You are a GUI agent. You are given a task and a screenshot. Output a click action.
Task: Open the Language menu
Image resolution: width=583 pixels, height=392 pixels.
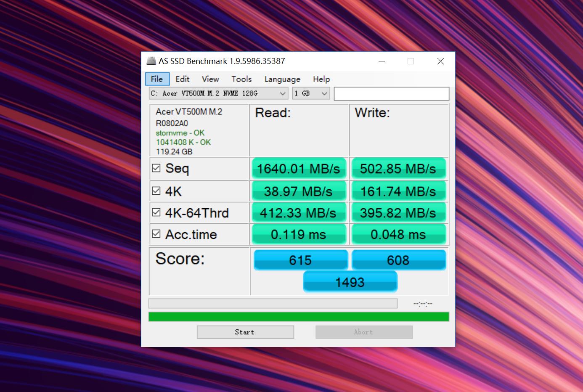[x=282, y=79]
